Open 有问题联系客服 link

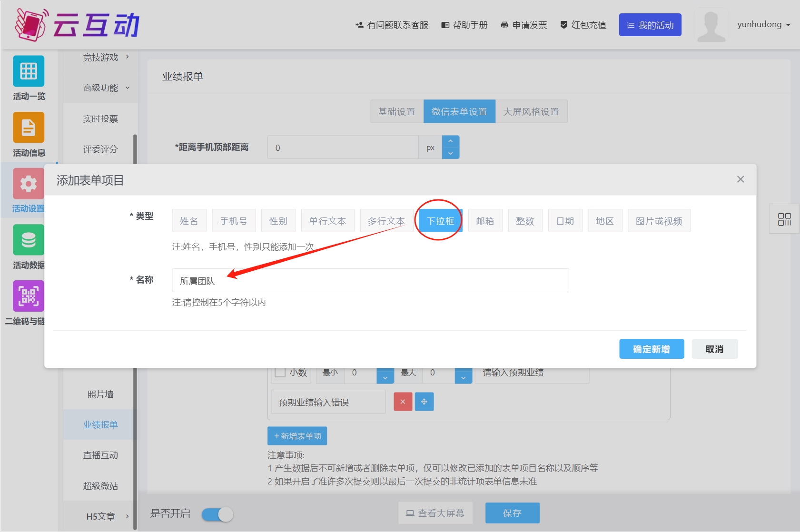click(x=392, y=25)
